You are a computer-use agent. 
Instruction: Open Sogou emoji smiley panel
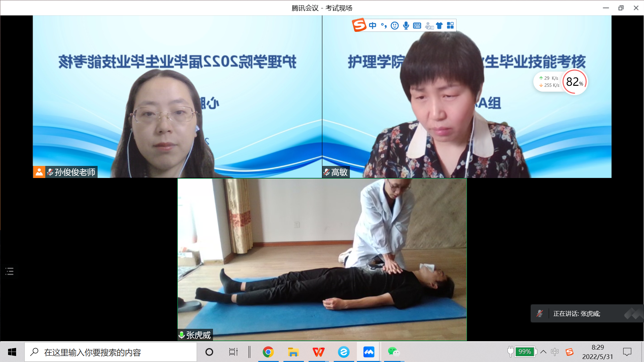(395, 25)
